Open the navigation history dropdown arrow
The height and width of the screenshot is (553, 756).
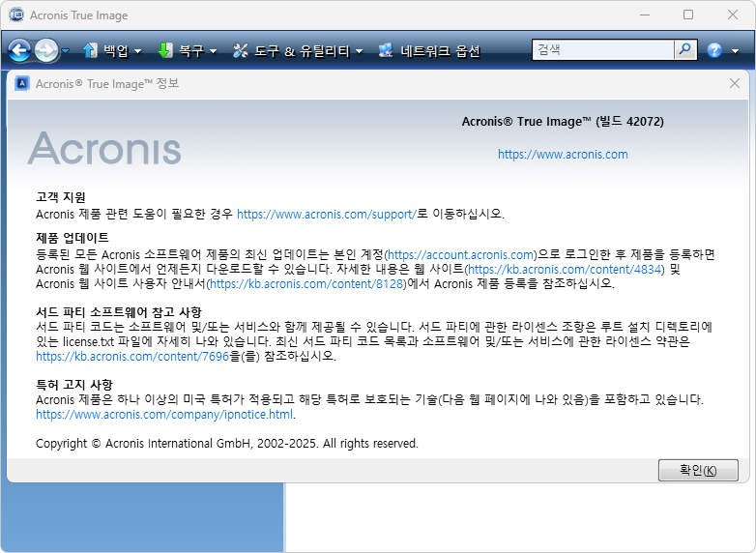66,50
